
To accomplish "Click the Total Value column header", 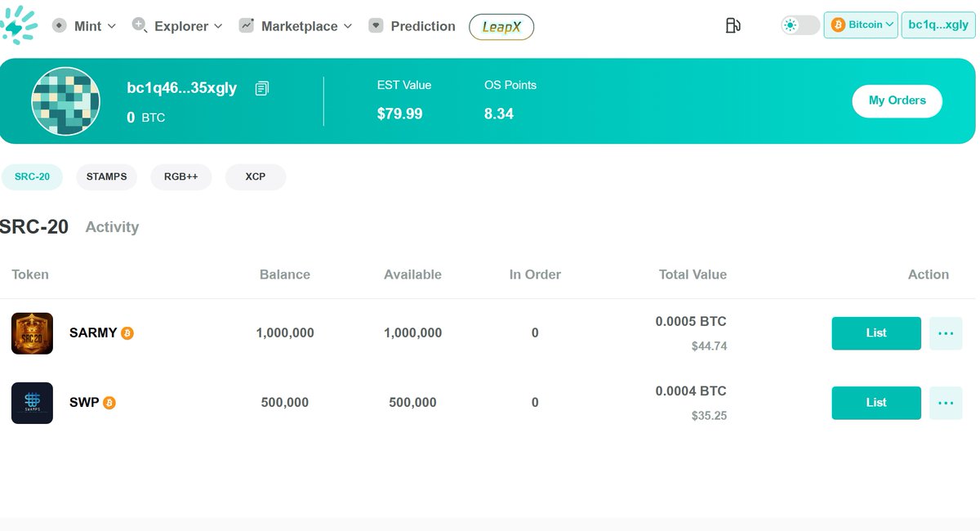I will 693,274.
